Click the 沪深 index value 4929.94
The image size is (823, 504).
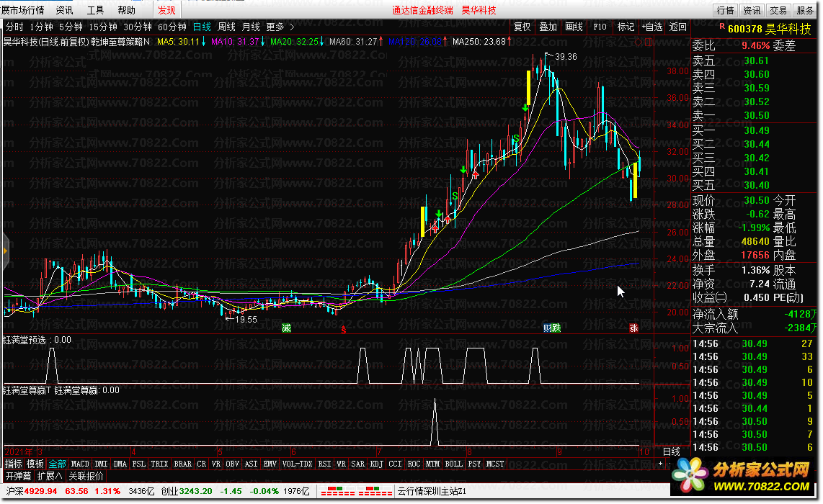pyautogui.click(x=40, y=492)
